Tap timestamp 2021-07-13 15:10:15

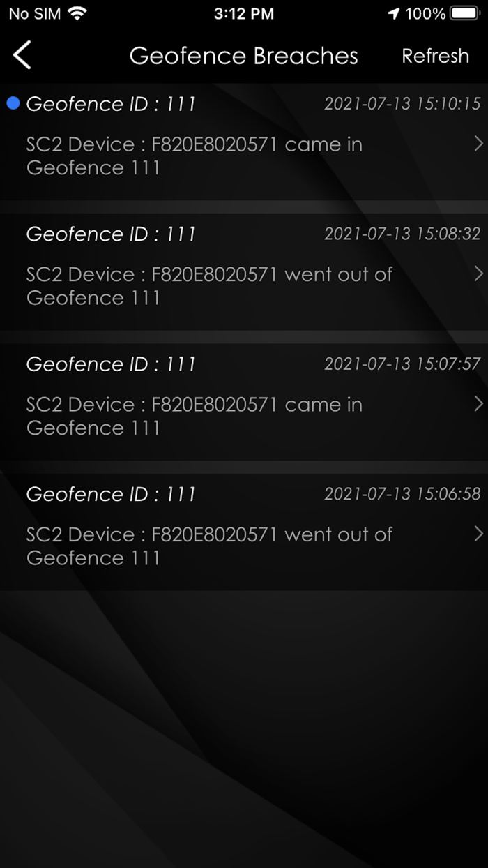[x=403, y=103]
